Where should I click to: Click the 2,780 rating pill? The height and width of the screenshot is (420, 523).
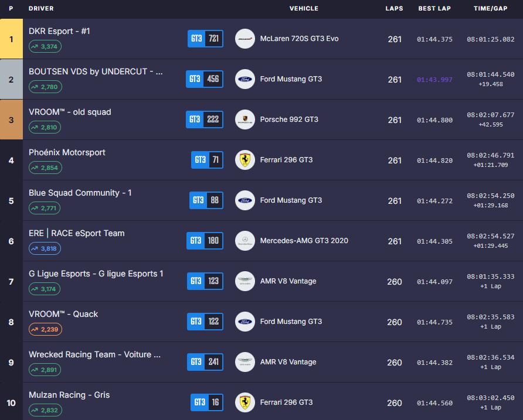click(45, 87)
